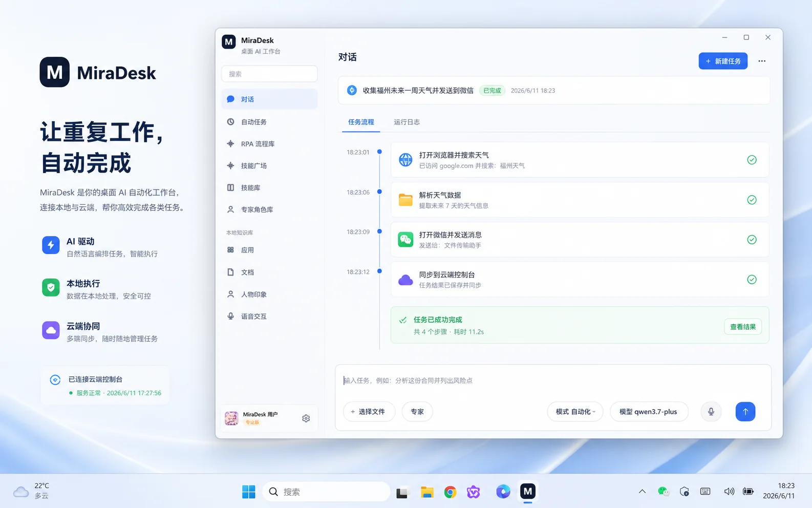Click the check mark on 解析天气数据 step
Screen dimensions: 812x508
[752, 200]
